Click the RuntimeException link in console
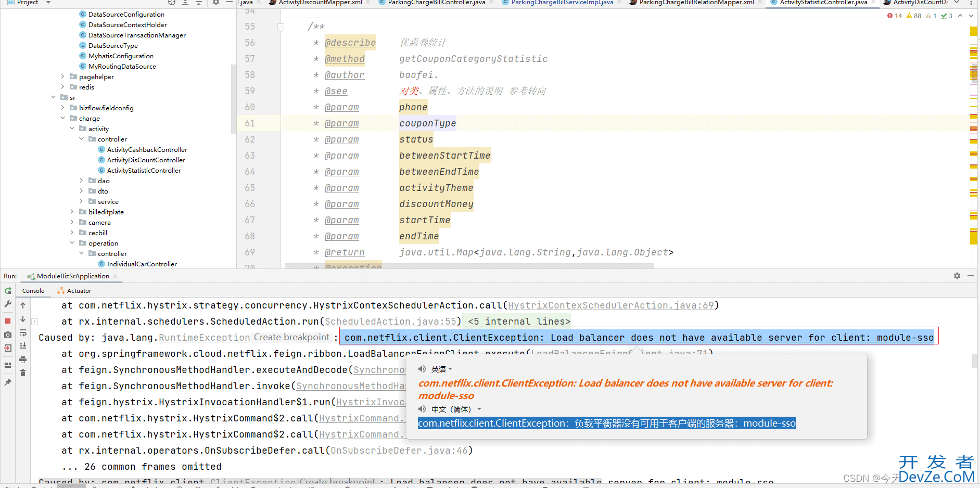The width and height of the screenshot is (980, 488). [x=204, y=338]
